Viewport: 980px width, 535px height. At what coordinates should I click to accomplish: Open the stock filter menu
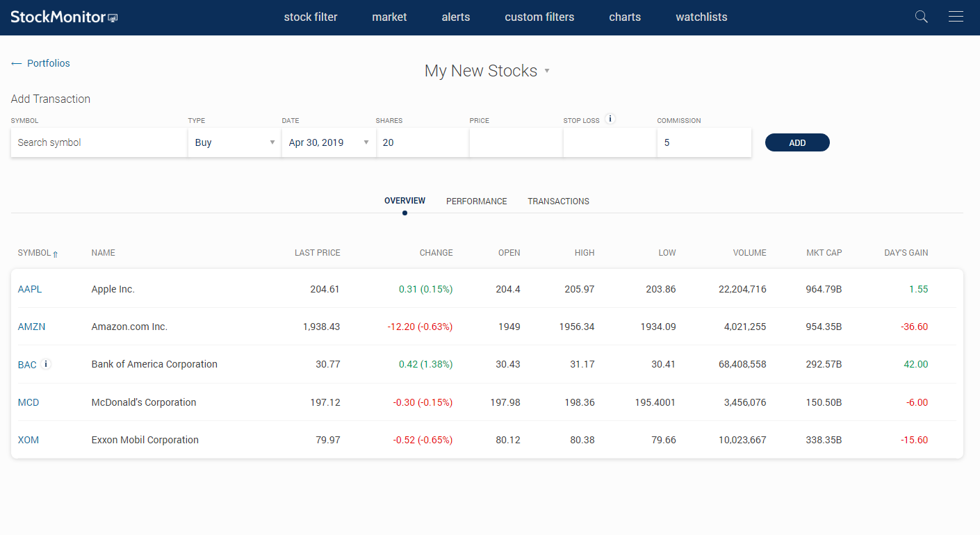coord(311,17)
